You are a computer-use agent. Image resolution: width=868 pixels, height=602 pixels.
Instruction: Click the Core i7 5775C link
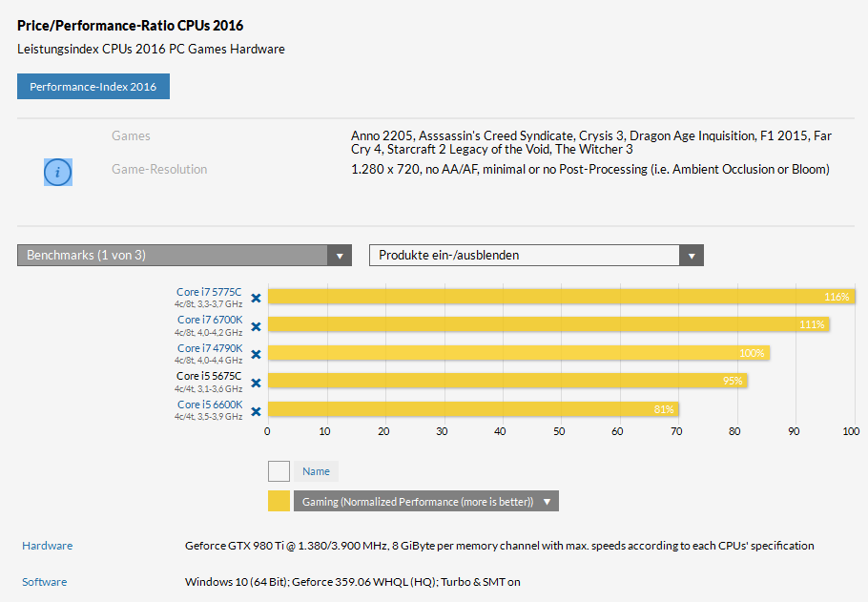(209, 292)
